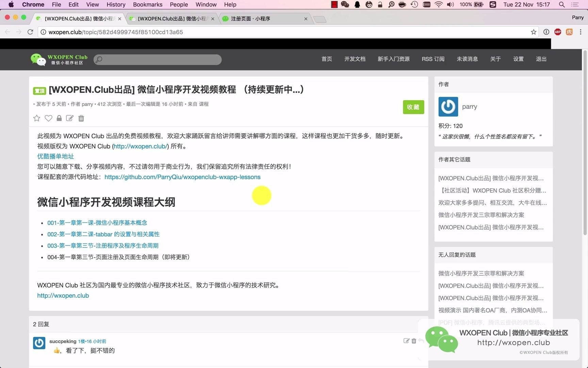Image resolution: width=588 pixels, height=368 pixels.
Task: Open 开发文档 in the navigation bar
Action: pos(355,59)
